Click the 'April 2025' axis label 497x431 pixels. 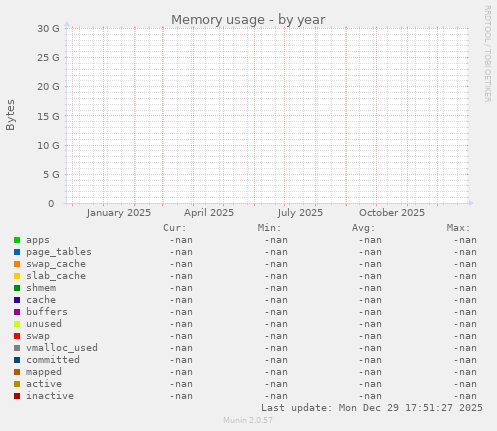click(209, 213)
